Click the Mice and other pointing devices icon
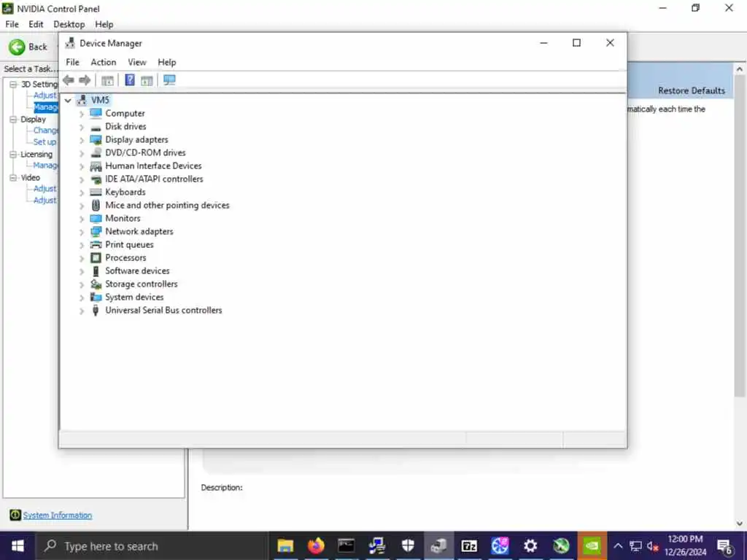Viewport: 747px width, 560px height. point(96,205)
